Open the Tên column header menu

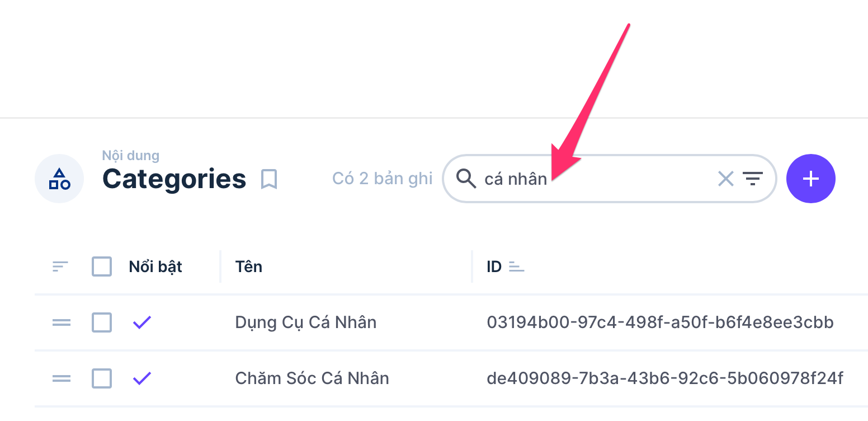[x=249, y=266]
